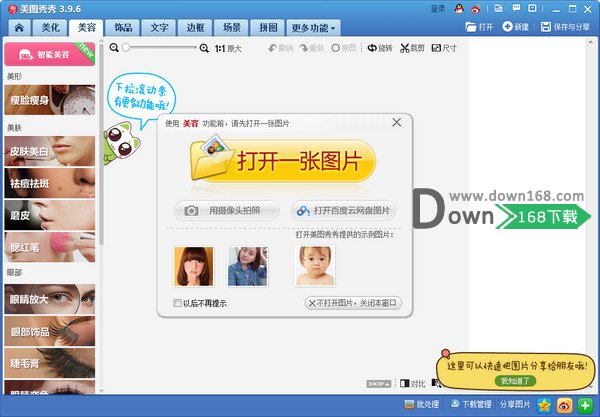Open the sample baby photo
The image size is (600, 417).
pyautogui.click(x=314, y=266)
